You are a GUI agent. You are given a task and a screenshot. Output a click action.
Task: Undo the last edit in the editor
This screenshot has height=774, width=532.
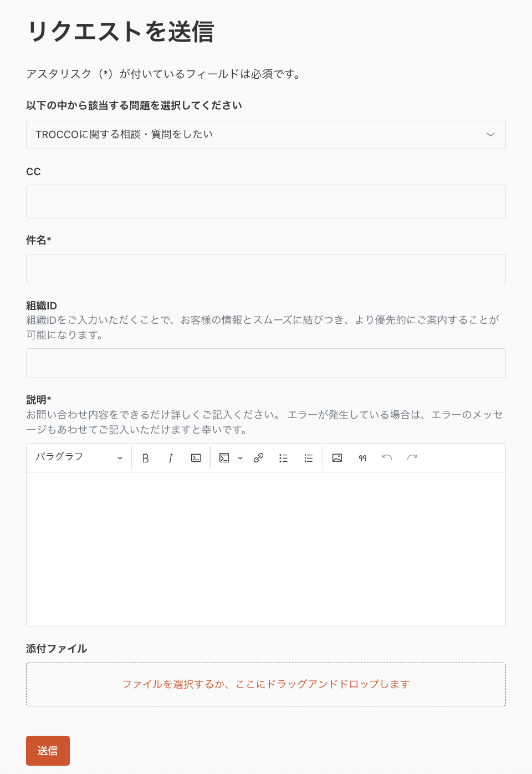pos(387,457)
